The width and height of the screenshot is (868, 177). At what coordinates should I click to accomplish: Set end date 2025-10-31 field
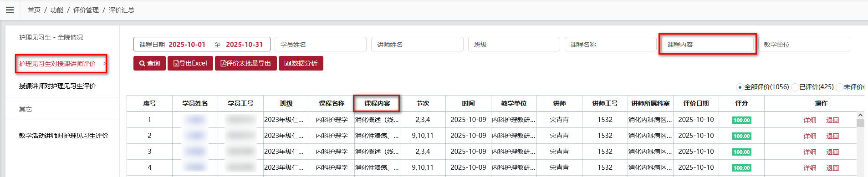click(245, 45)
